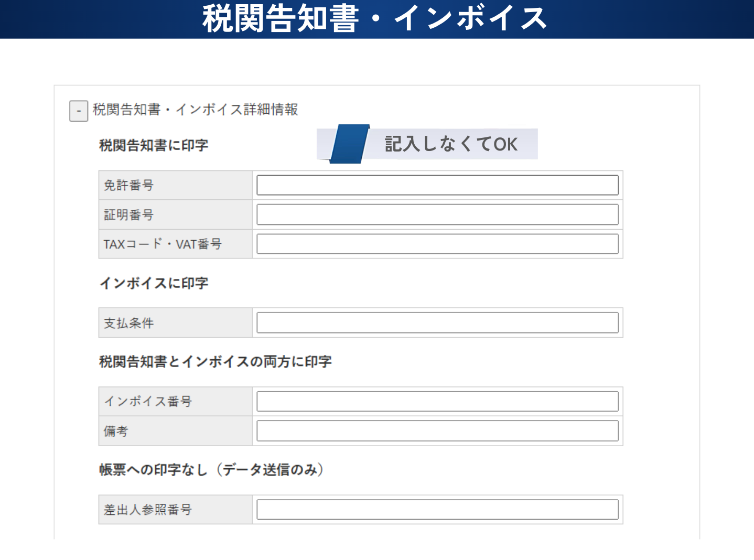
Task: Click the 記入しなくてOK badge text
Action: coord(451,144)
